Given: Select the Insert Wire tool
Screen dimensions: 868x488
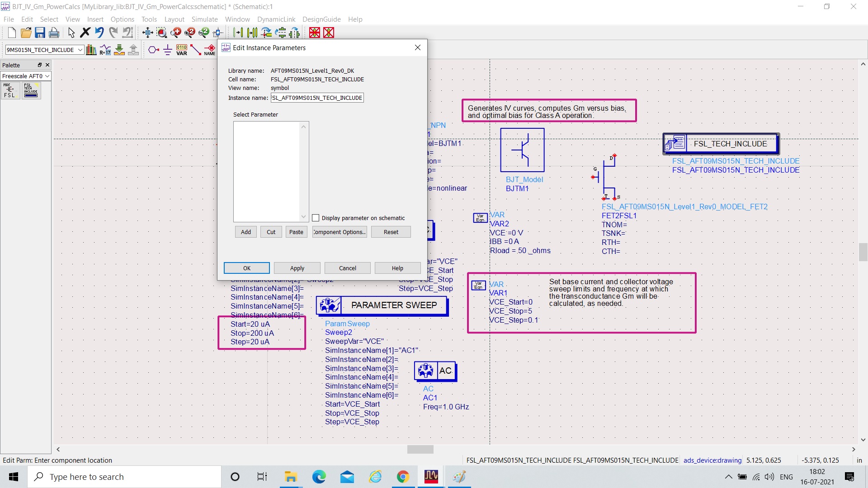Looking at the screenshot, I should pos(195,50).
